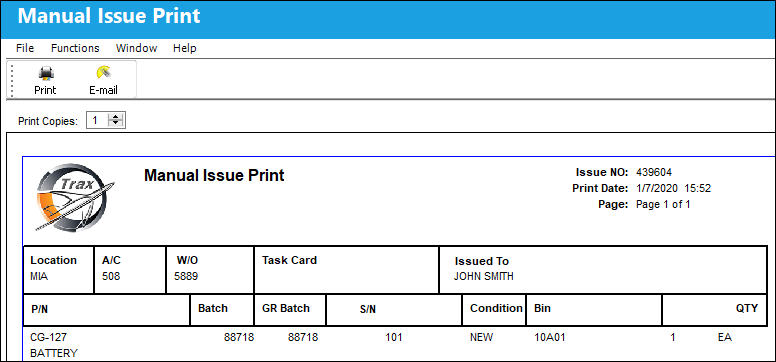
Task: Click the Print Copies label
Action: pyautogui.click(x=48, y=121)
